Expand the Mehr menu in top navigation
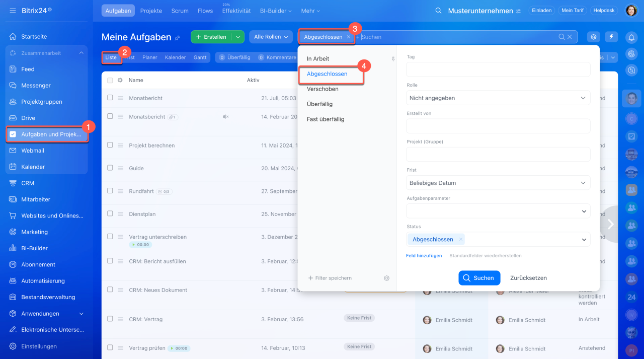This screenshot has height=359, width=644. pos(310,11)
